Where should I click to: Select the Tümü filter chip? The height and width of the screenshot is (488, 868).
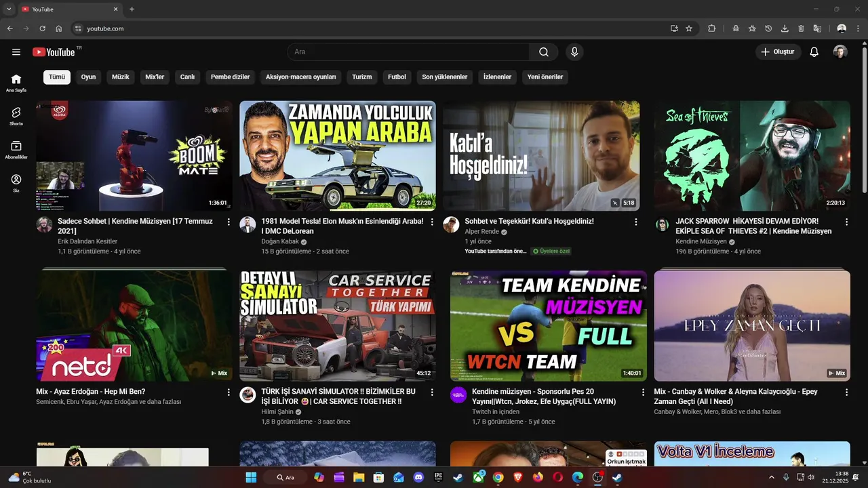[x=57, y=77]
